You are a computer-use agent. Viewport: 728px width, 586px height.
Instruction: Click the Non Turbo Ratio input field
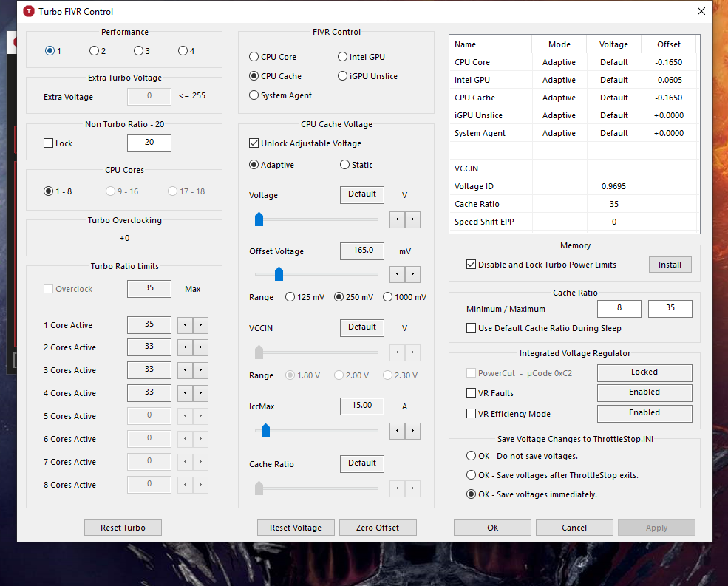149,143
